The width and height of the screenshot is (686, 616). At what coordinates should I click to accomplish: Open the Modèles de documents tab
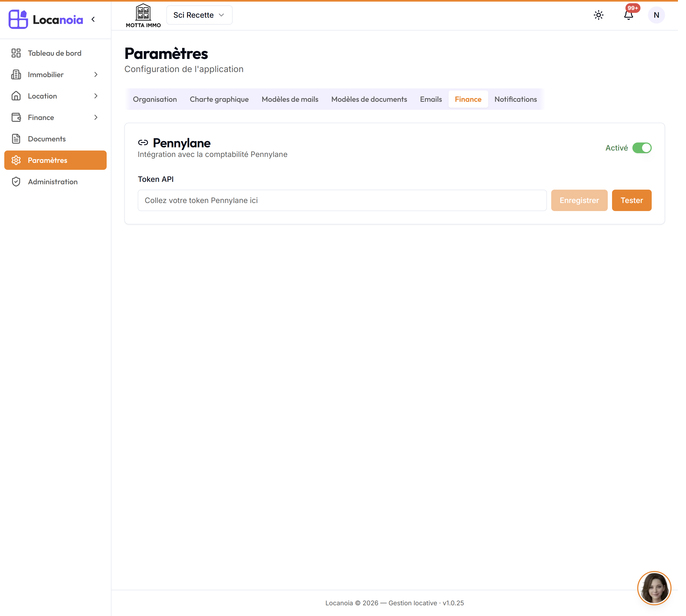pos(369,99)
